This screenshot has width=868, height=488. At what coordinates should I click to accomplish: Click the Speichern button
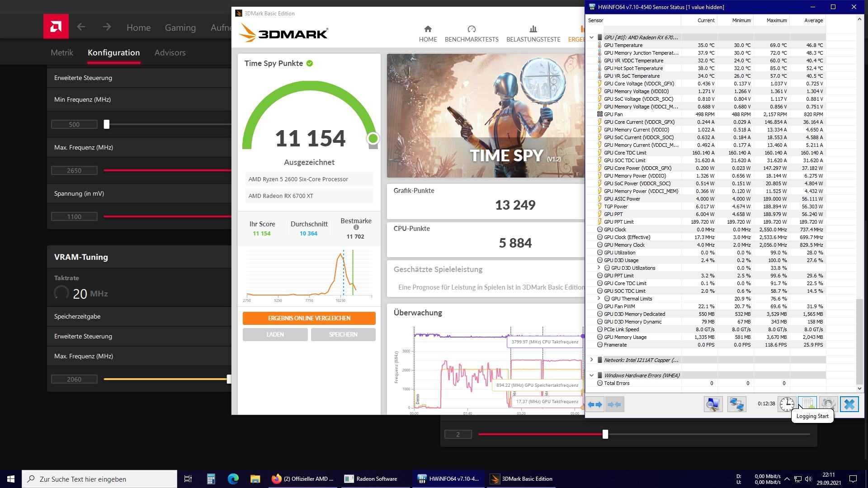pos(343,334)
